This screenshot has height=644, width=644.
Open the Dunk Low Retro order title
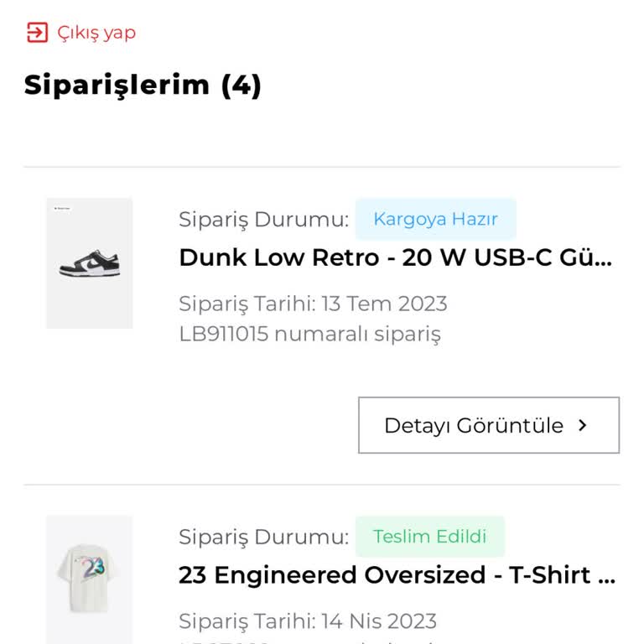click(x=396, y=257)
